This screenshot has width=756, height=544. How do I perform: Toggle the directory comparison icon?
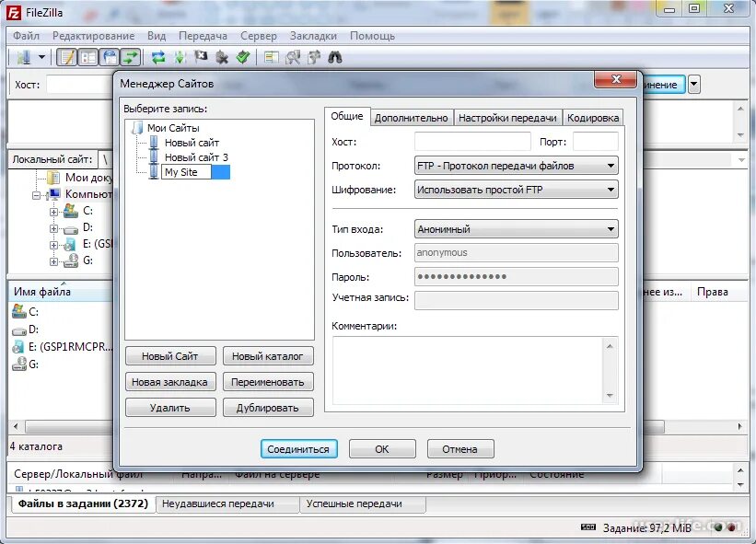[x=293, y=57]
